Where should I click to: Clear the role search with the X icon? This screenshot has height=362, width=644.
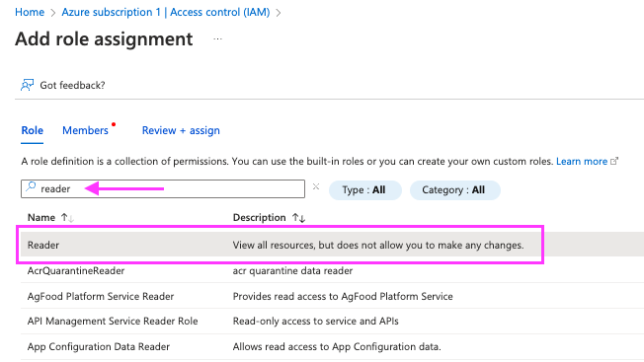[x=316, y=187]
